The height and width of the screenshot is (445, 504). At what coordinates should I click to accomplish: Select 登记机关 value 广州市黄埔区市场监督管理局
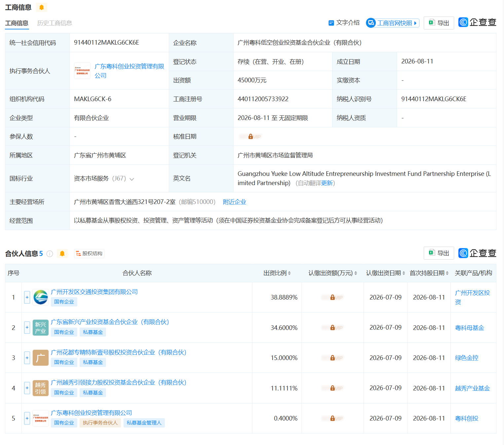[x=275, y=155]
